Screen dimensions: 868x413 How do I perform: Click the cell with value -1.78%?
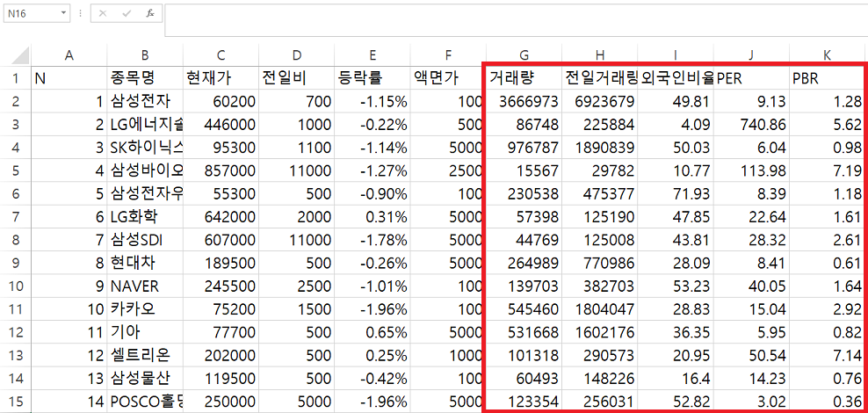click(x=373, y=240)
